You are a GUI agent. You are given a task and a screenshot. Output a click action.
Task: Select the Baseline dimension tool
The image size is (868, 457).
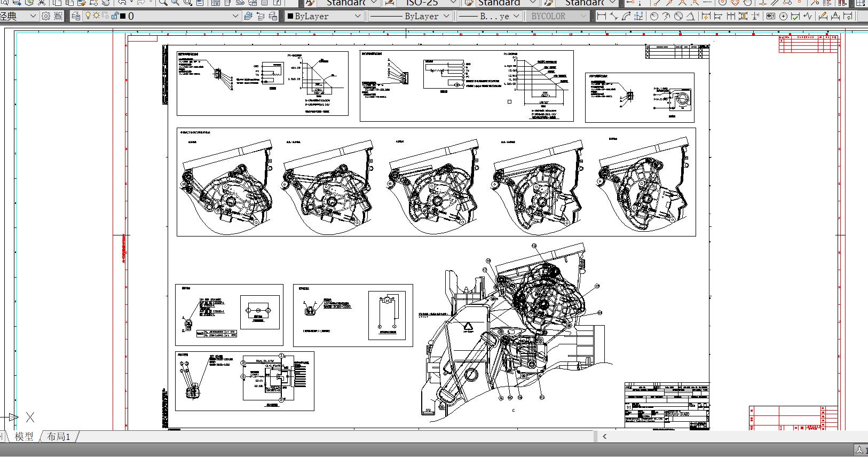(x=719, y=16)
